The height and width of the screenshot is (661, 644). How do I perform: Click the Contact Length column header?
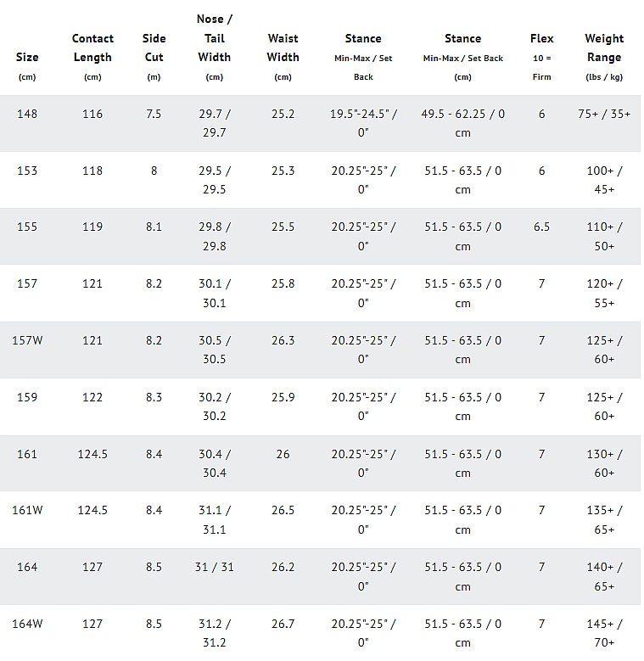tap(92, 48)
